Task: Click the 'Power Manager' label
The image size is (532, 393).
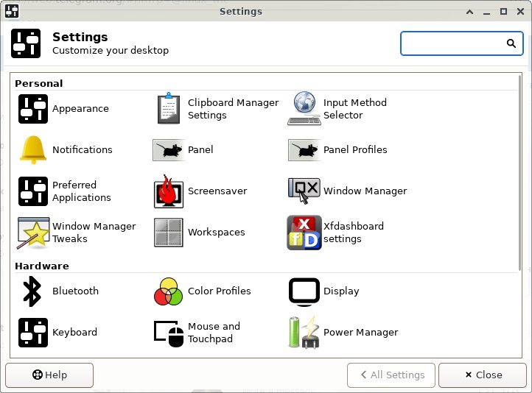Action: point(361,333)
